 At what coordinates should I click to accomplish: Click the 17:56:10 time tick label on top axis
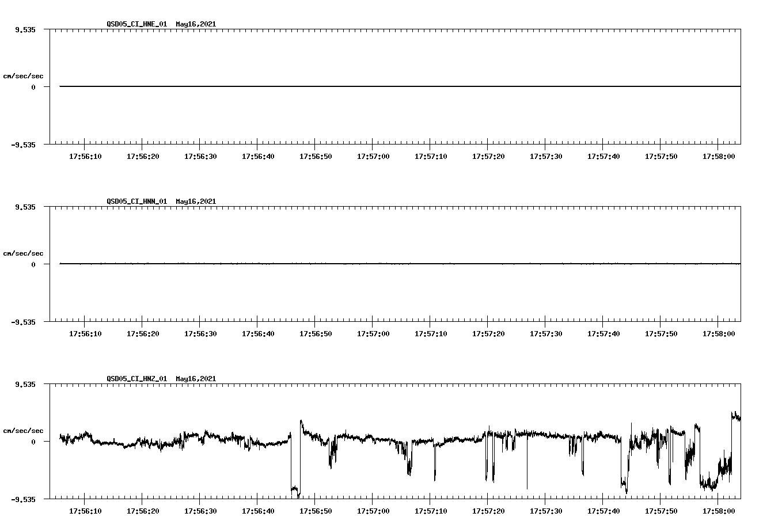[84, 155]
